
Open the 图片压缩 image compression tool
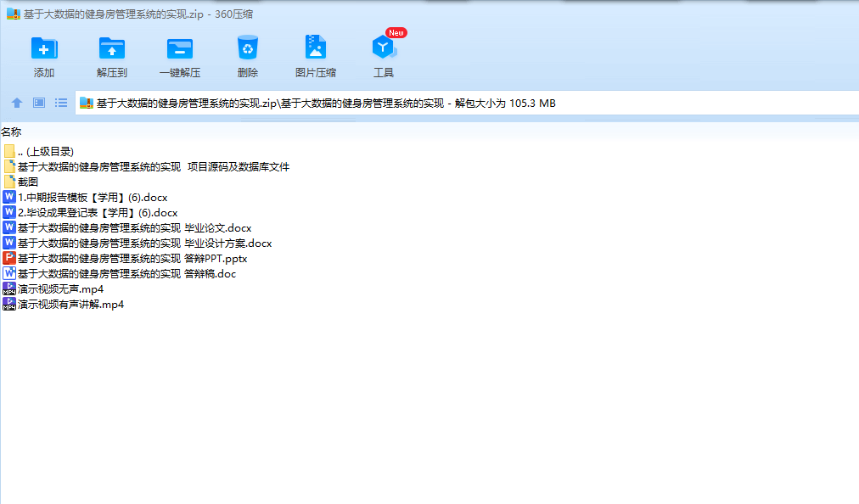[x=316, y=48]
